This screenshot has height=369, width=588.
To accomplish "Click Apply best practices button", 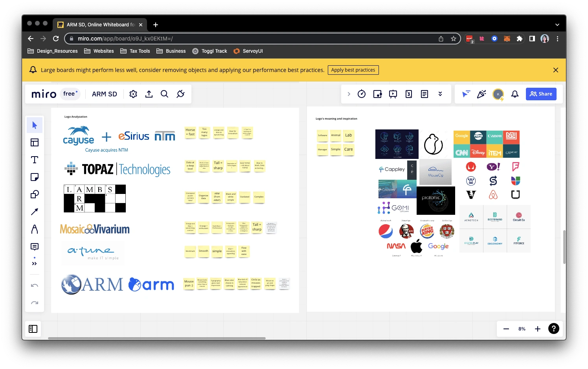I will 353,70.
